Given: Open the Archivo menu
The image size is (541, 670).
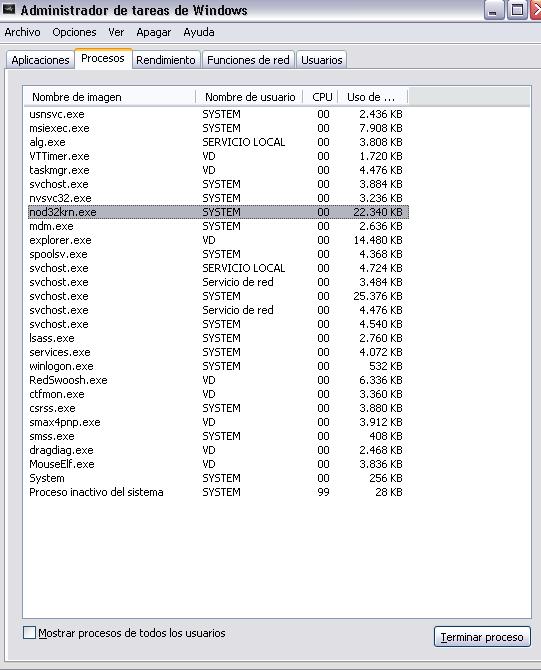Looking at the screenshot, I should coord(23,32).
